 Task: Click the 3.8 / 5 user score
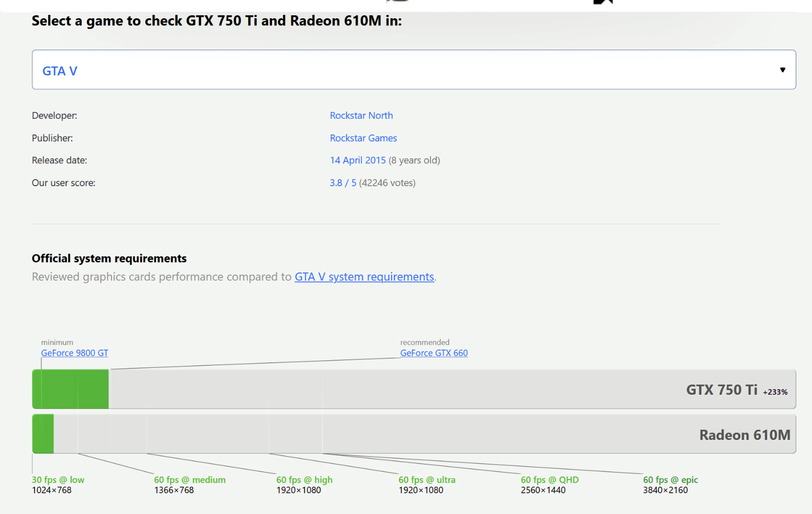343,183
